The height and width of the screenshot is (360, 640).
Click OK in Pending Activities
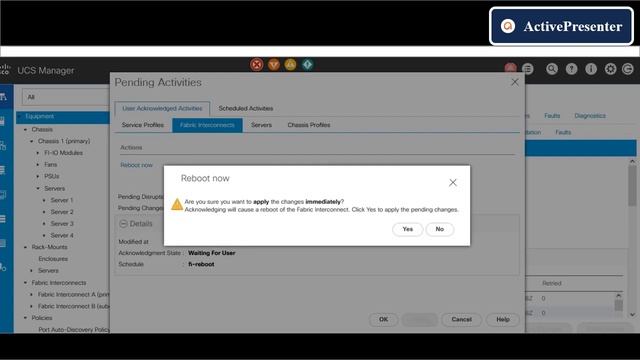click(383, 319)
